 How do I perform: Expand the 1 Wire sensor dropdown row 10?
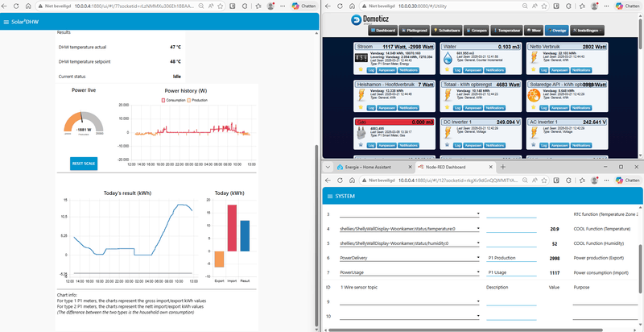(409, 316)
